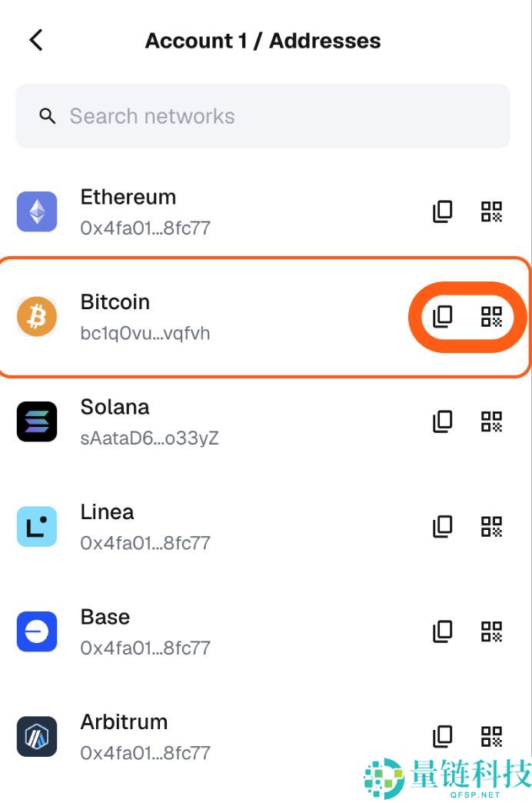532x803 pixels.
Task: Click the Base network logo
Action: click(36, 631)
